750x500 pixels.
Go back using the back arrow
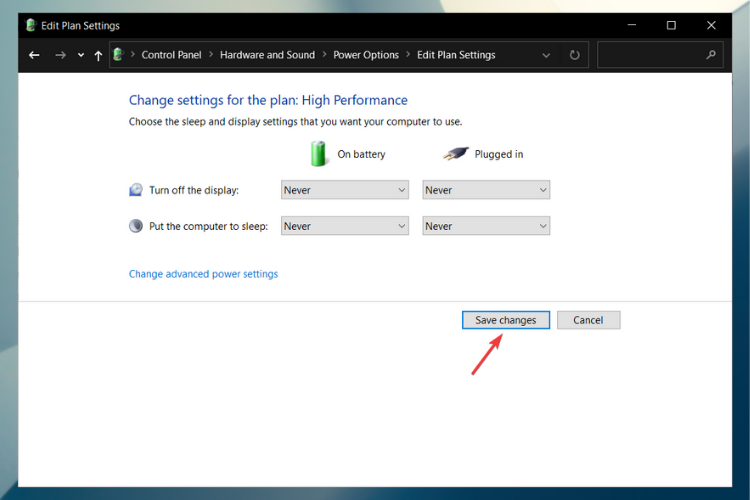click(x=34, y=56)
